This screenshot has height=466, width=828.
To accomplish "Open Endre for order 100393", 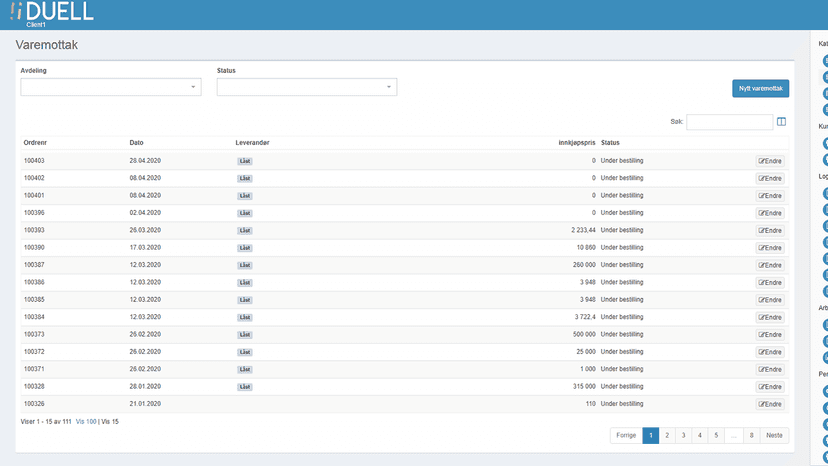I will point(770,231).
